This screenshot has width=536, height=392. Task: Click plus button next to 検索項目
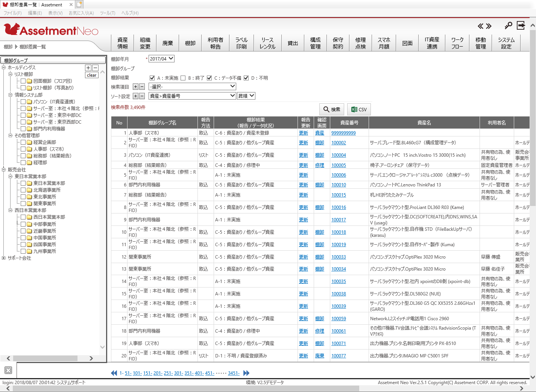[x=136, y=87]
